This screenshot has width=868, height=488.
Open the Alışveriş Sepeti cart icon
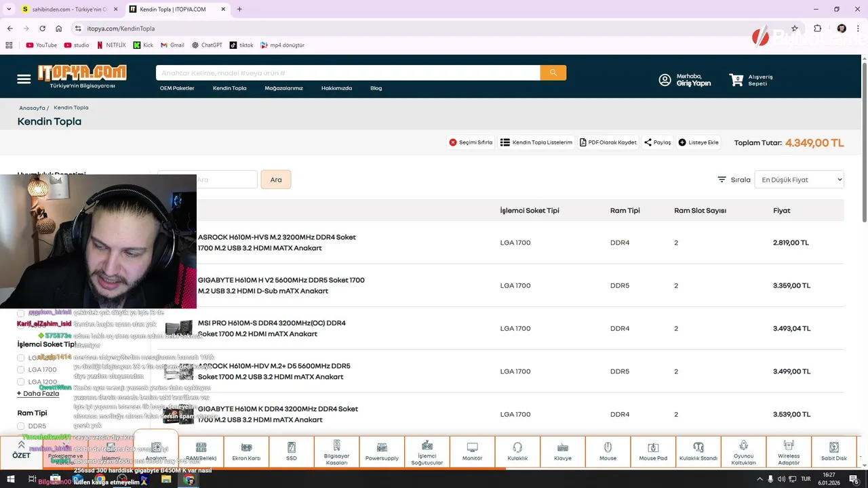tap(736, 80)
